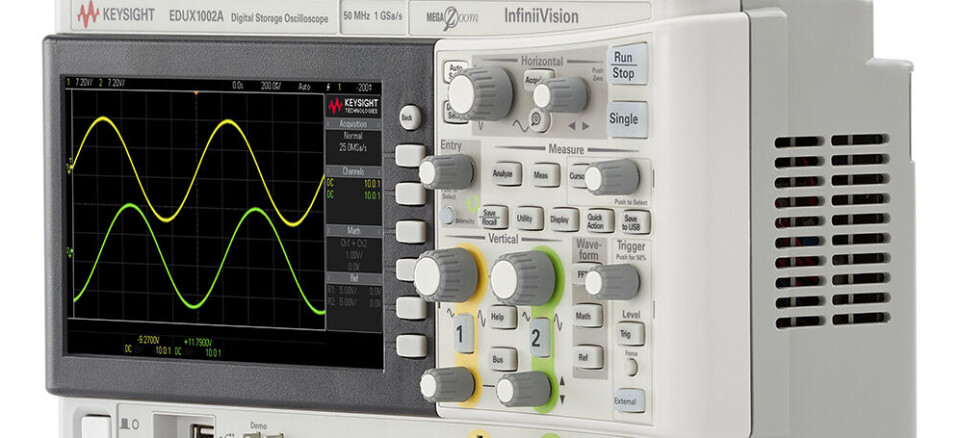Push the Default Setup key

coord(451,113)
